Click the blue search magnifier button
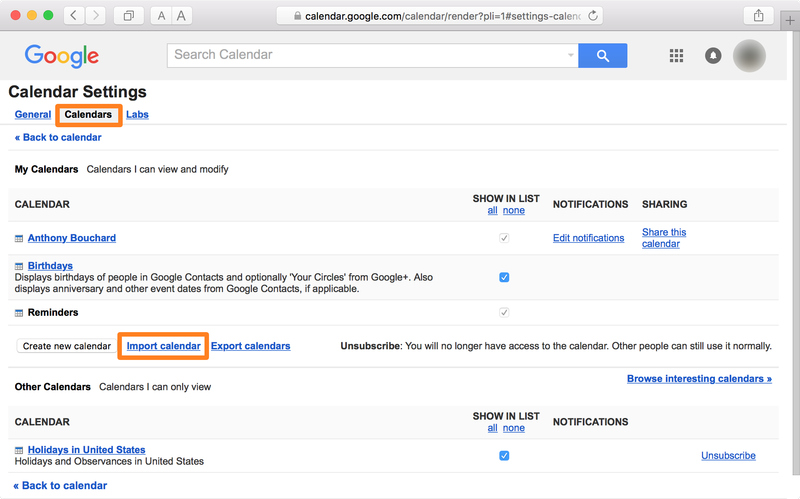The width and height of the screenshot is (800, 499). [603, 55]
